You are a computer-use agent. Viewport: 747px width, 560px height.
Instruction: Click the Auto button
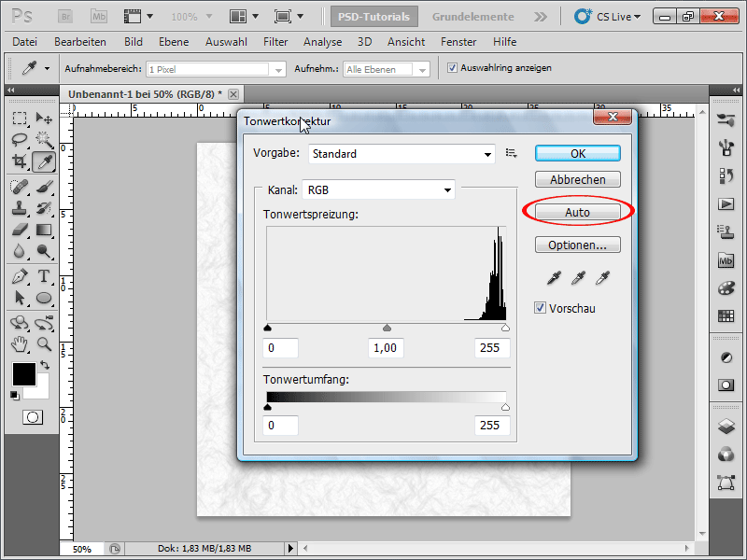tap(578, 212)
